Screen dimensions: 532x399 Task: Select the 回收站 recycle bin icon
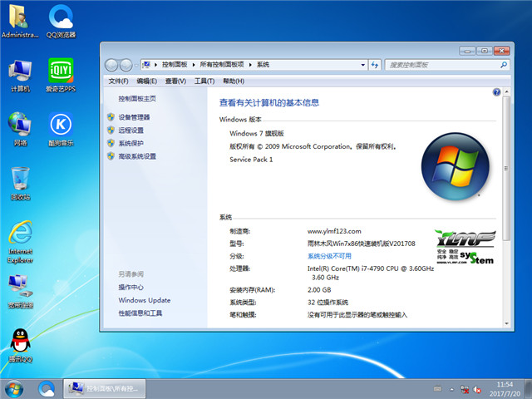(x=20, y=183)
